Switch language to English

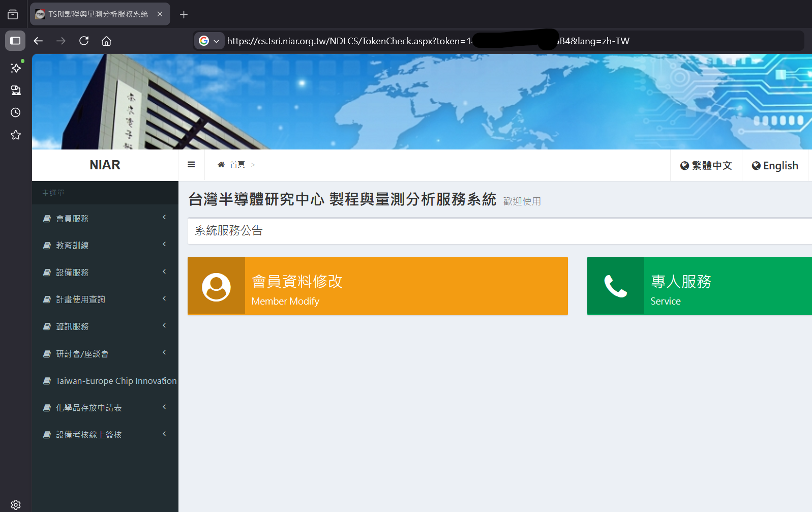tap(775, 166)
